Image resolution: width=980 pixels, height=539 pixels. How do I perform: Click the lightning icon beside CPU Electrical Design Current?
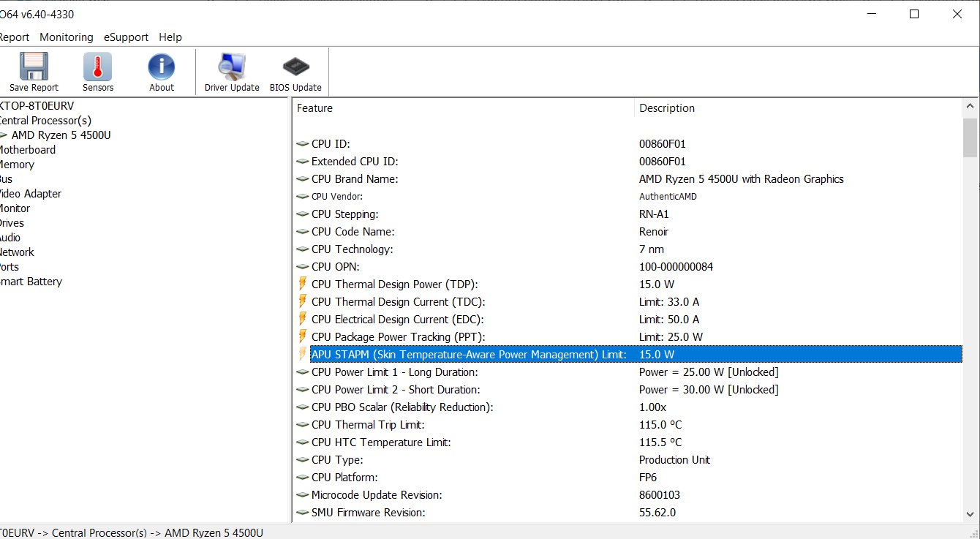tap(303, 319)
